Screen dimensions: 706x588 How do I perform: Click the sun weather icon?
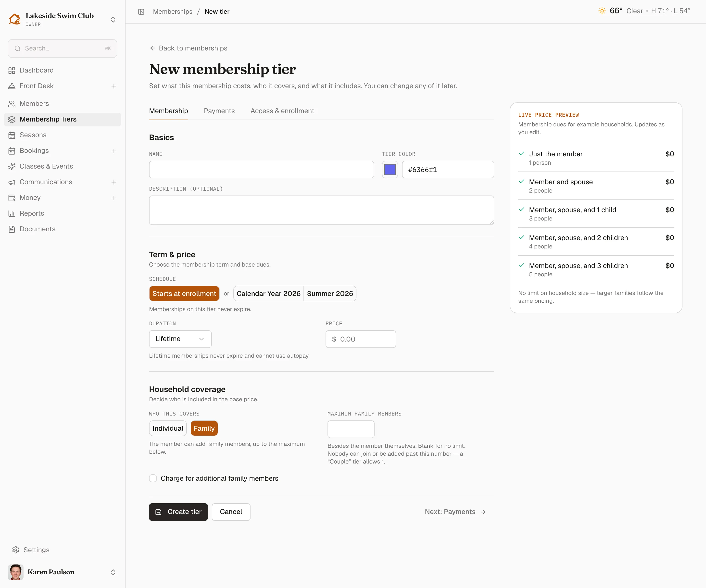[602, 11]
